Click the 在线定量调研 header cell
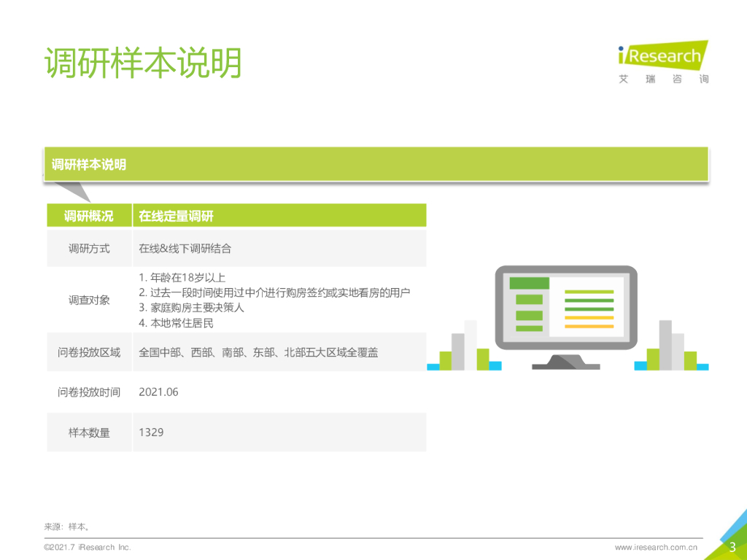Viewport: 747px width, 560px height. click(279, 216)
